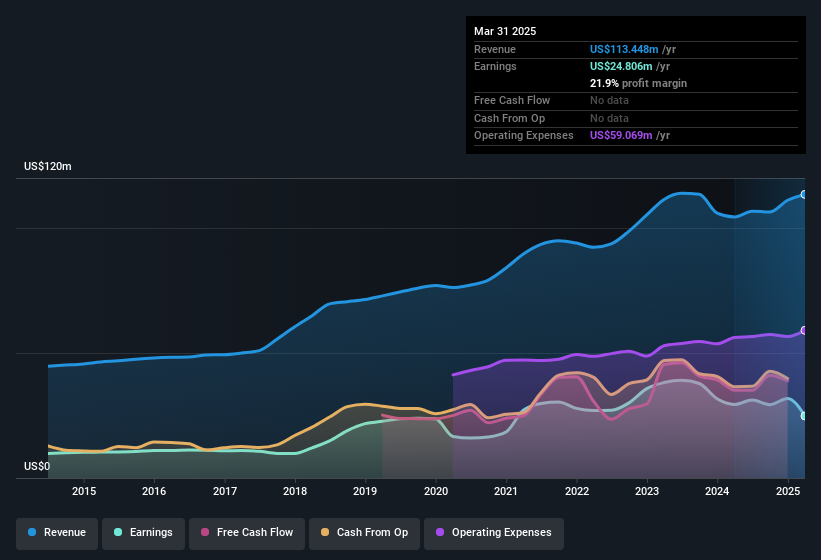The width and height of the screenshot is (821, 560).
Task: Toggle the Cash From Op legend button
Action: tap(364, 533)
